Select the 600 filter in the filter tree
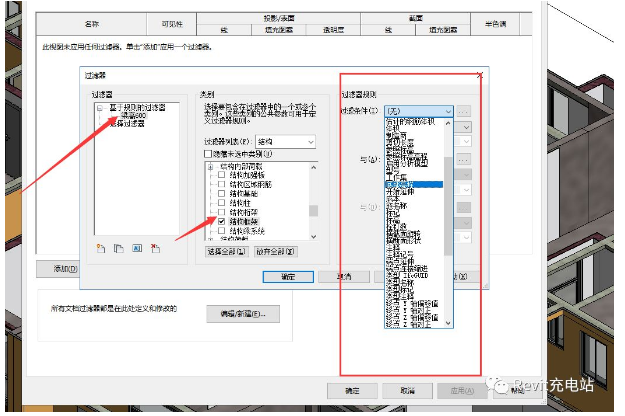 tap(134, 116)
